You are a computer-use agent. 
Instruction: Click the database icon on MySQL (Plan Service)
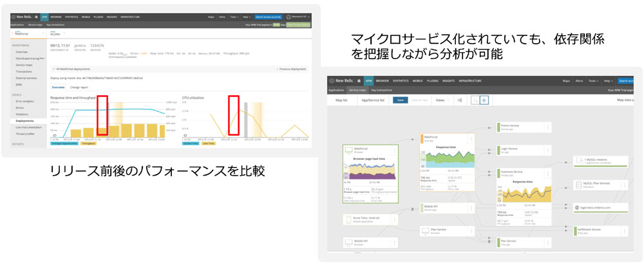tap(579, 185)
